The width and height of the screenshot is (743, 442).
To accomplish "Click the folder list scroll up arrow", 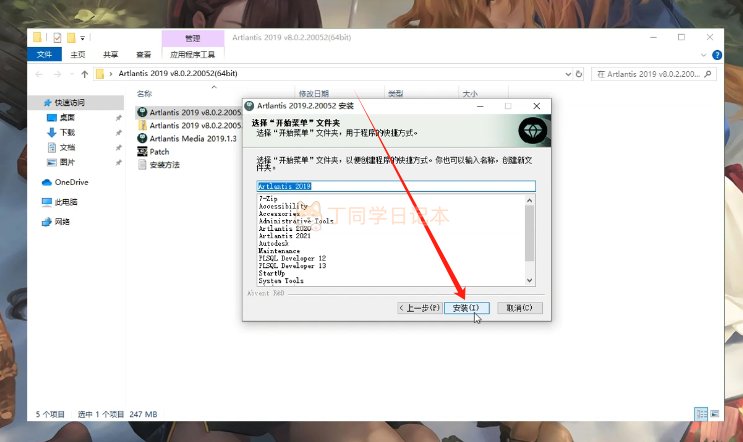I will point(530,200).
